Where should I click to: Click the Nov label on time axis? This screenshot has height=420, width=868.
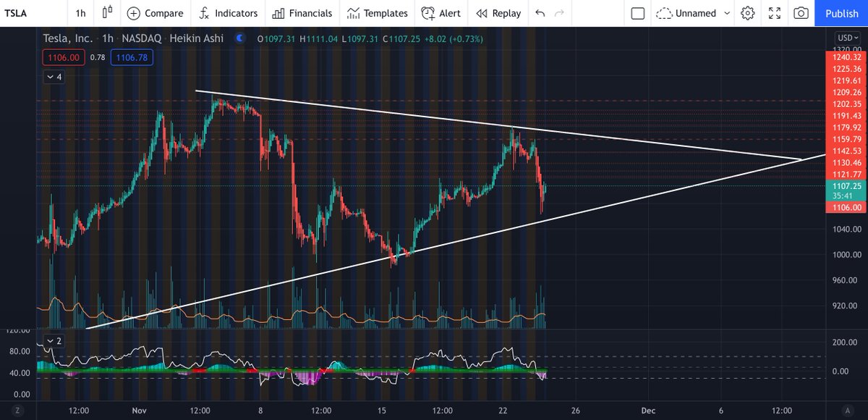coord(138,410)
